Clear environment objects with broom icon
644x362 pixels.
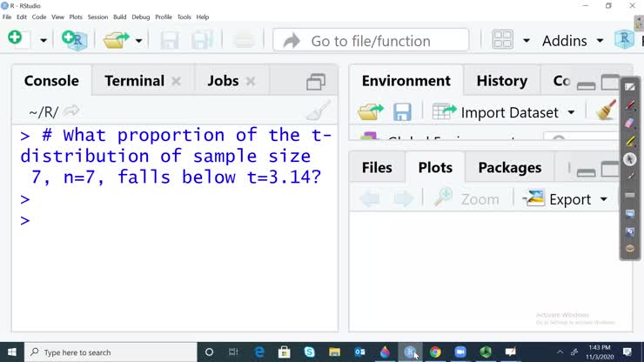click(x=607, y=111)
